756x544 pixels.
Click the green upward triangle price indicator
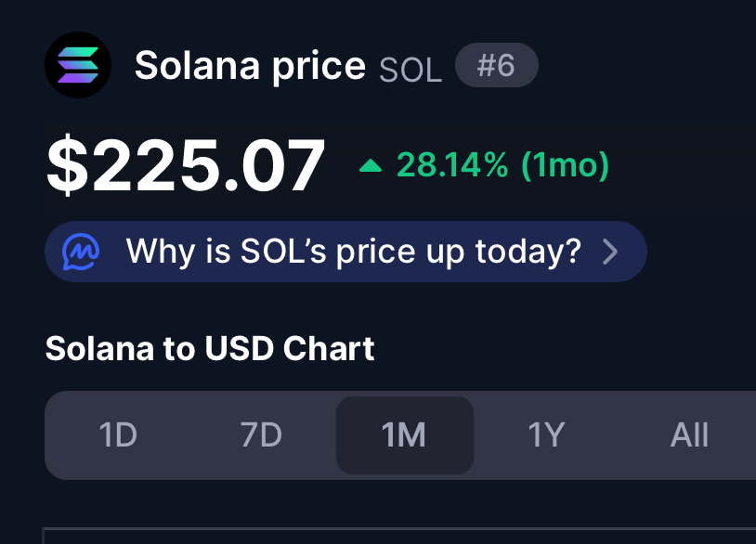click(371, 166)
